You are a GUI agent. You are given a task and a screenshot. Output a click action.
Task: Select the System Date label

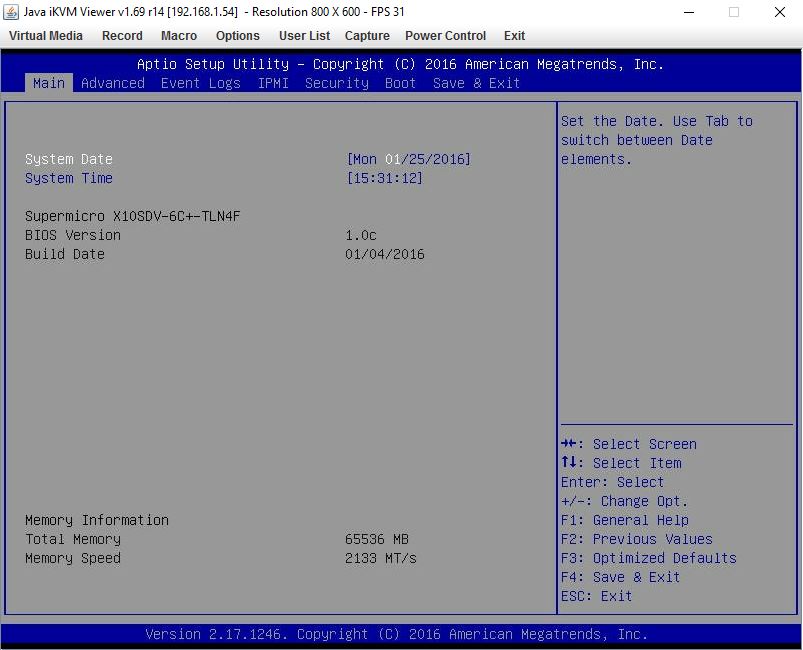point(69,159)
